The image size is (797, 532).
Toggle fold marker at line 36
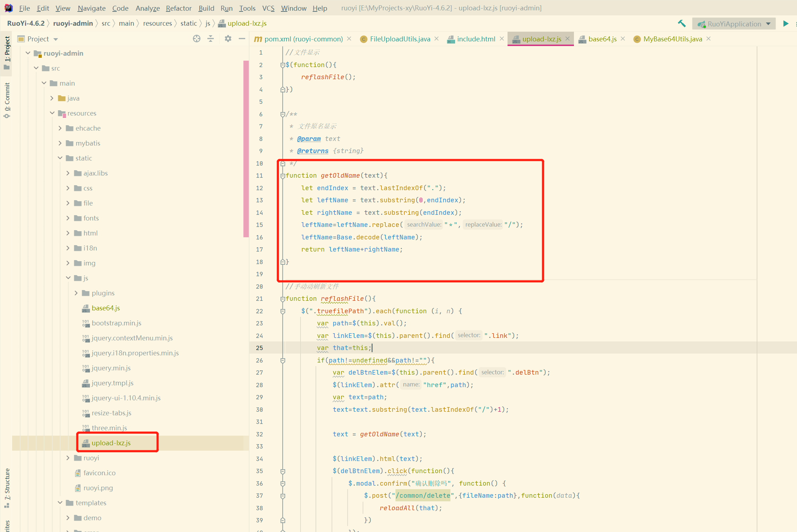[283, 483]
